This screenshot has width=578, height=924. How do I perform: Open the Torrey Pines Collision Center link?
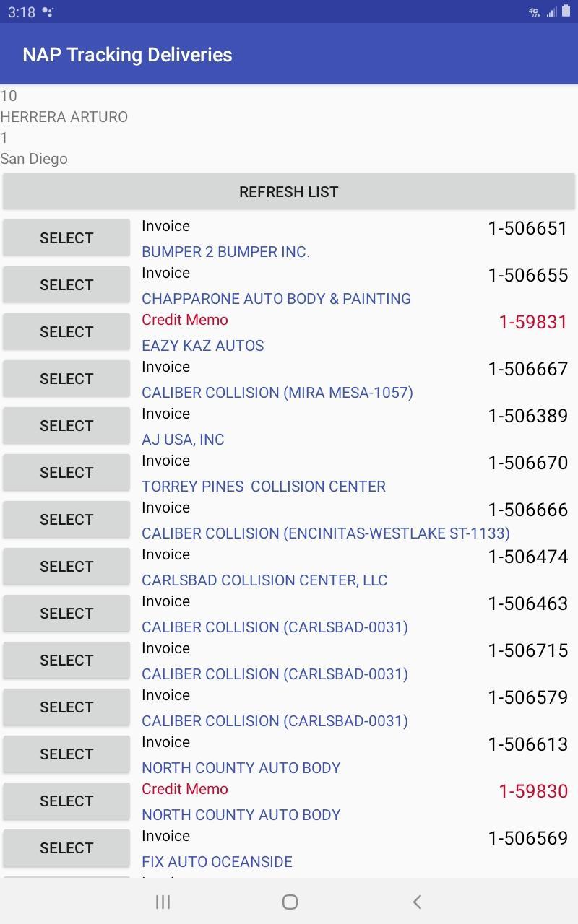[264, 487]
